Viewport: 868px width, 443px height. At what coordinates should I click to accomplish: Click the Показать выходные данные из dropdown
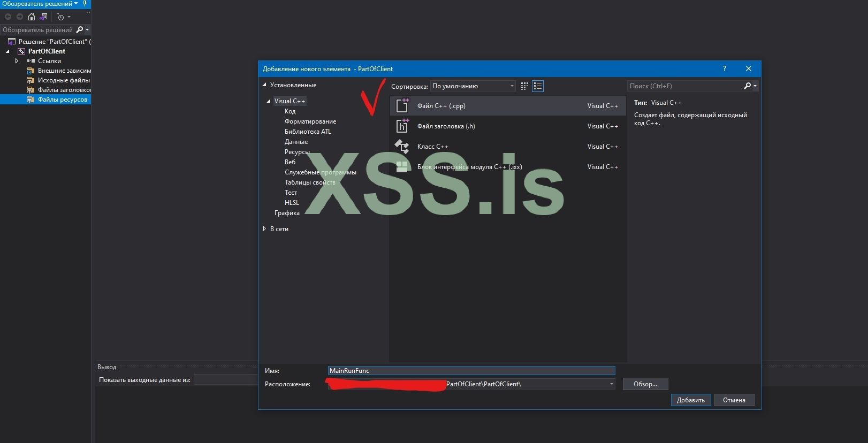(226, 380)
